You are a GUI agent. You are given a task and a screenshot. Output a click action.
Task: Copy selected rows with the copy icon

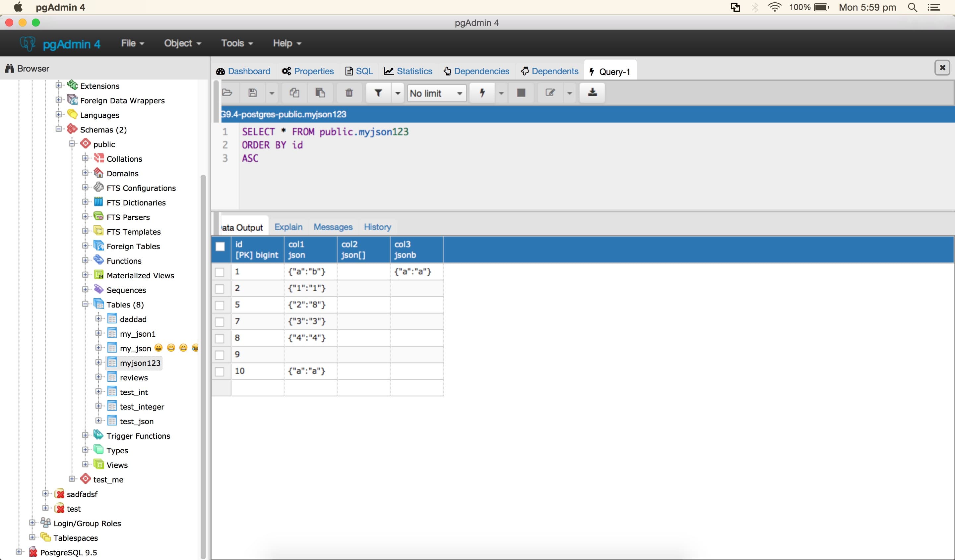295,93
